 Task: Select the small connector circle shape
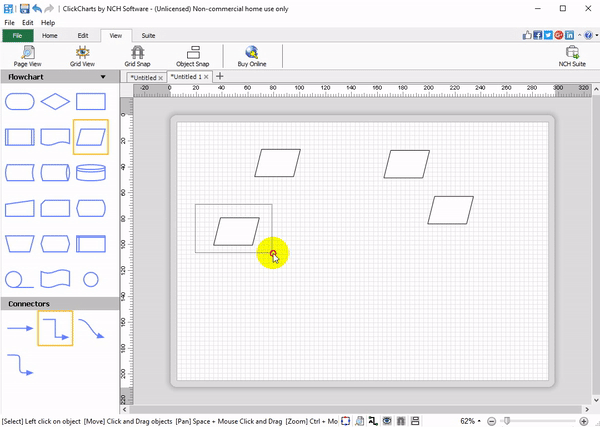[91, 279]
